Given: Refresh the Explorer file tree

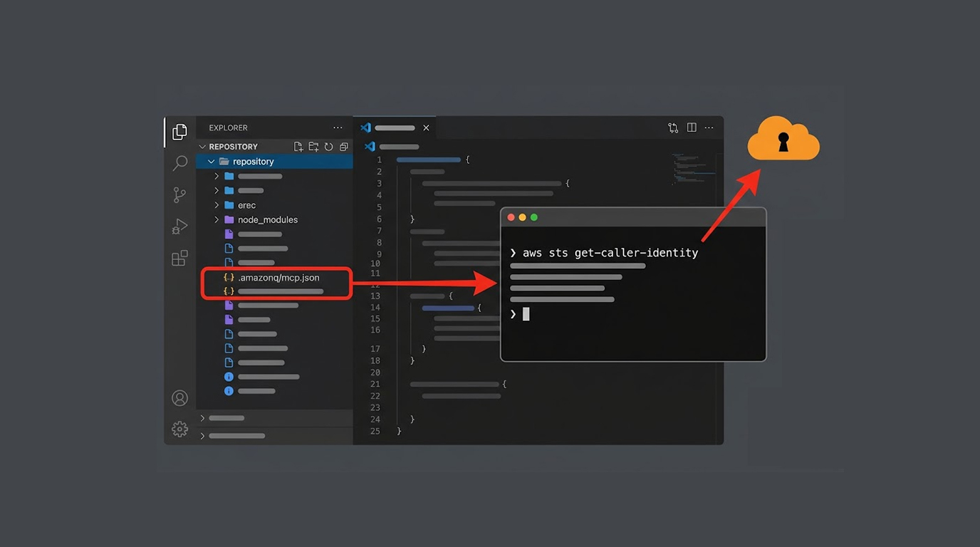Looking at the screenshot, I should click(329, 147).
